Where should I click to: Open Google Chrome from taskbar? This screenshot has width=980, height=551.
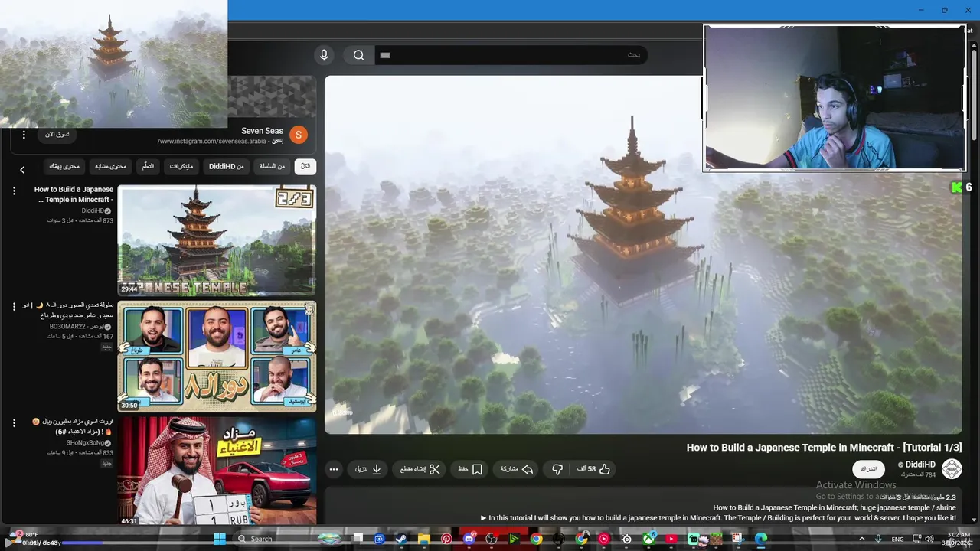click(536, 539)
